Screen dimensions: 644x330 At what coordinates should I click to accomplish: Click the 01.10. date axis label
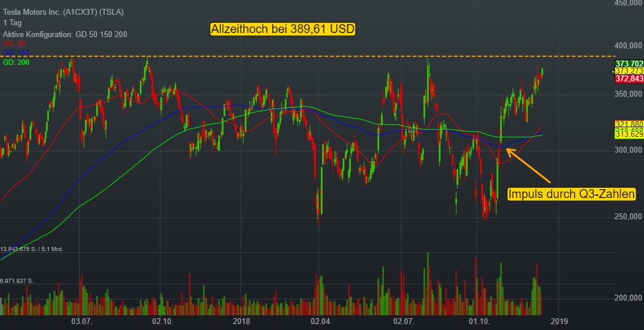coord(480,321)
